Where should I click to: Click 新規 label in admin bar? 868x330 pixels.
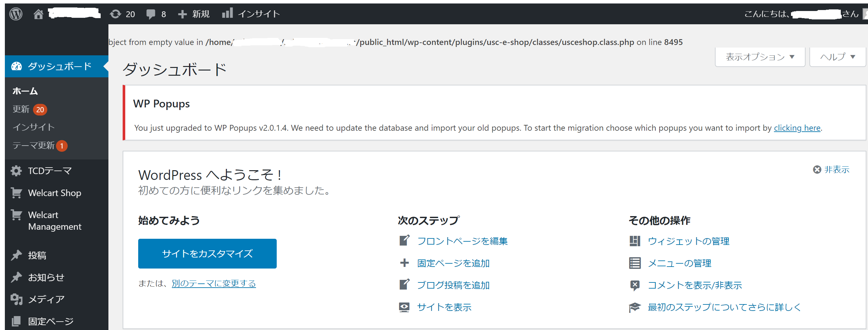click(201, 14)
